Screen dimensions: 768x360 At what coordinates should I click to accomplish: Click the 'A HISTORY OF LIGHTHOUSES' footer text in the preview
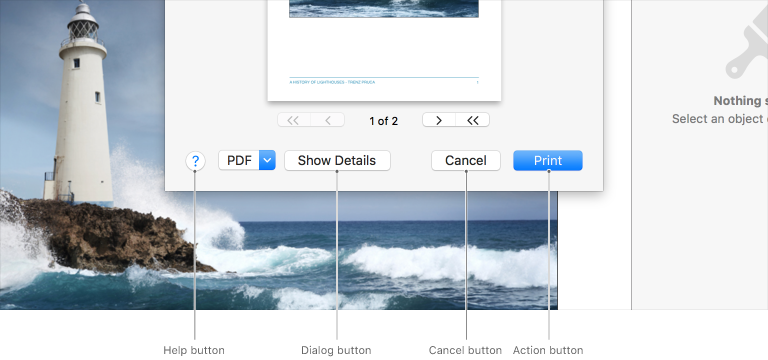[x=332, y=82]
